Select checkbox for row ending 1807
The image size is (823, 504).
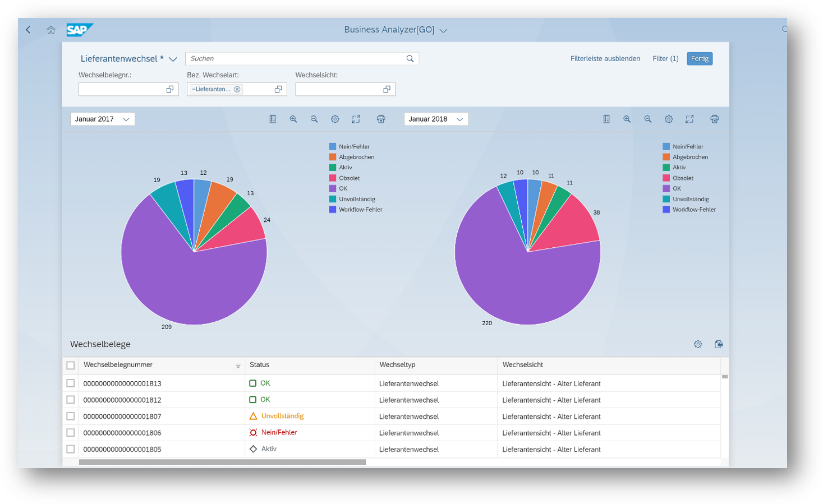71,417
